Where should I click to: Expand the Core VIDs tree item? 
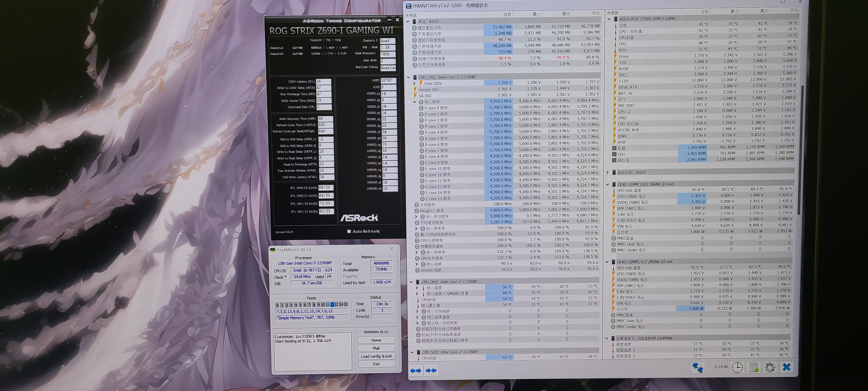coord(414,83)
